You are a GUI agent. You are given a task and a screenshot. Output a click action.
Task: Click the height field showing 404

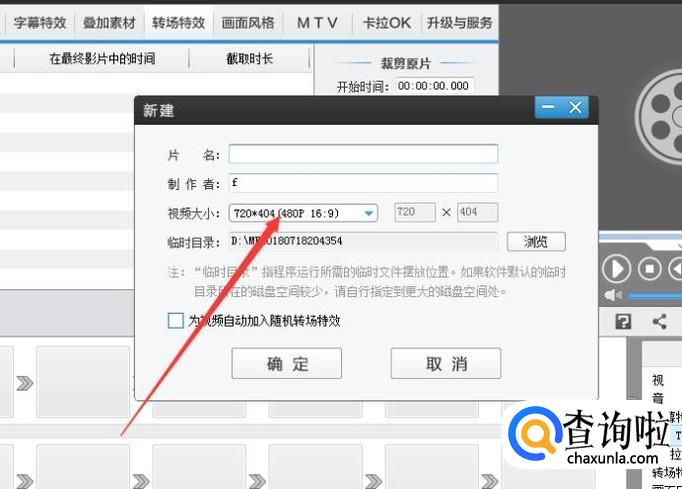pyautogui.click(x=477, y=212)
